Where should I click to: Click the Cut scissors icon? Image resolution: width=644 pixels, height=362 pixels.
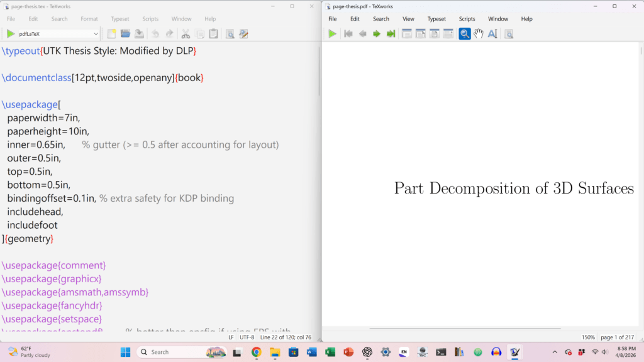[186, 34]
